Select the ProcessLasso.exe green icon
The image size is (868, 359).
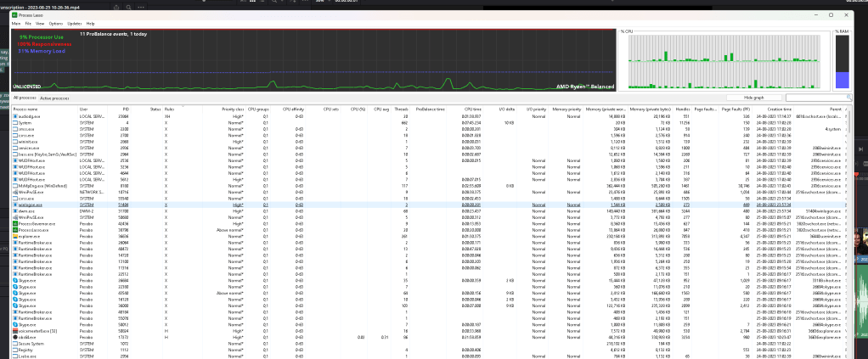pos(15,229)
